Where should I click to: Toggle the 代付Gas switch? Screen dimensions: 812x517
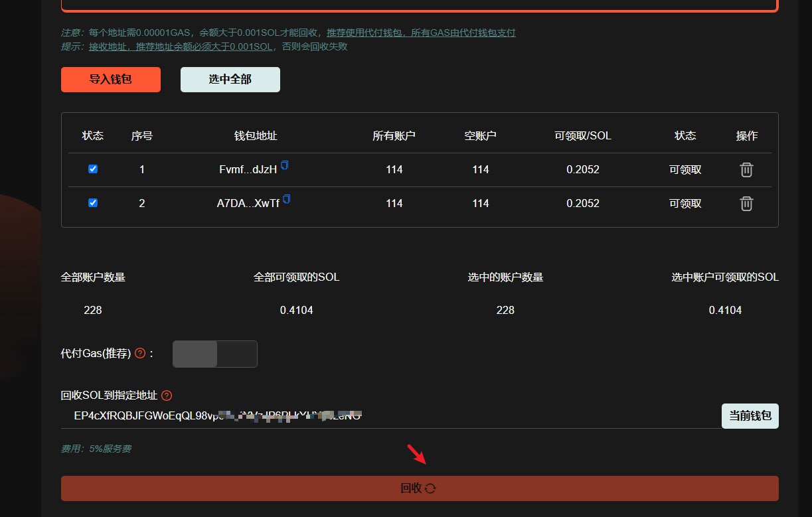coord(215,354)
